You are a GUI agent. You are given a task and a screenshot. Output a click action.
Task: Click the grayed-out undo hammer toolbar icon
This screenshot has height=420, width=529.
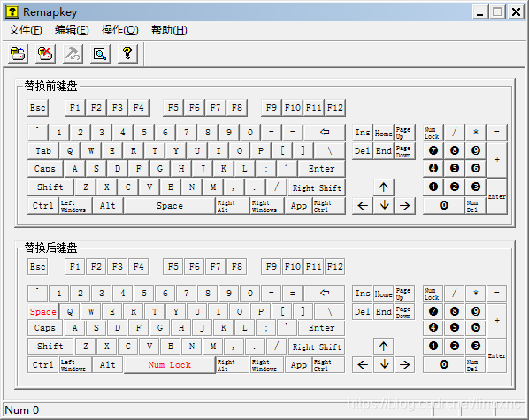click(x=73, y=53)
